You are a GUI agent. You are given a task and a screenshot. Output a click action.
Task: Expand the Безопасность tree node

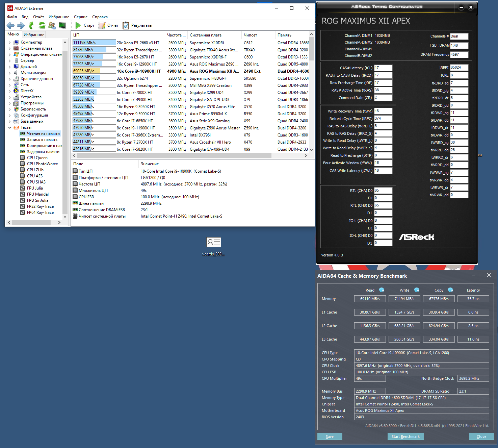(x=9, y=109)
